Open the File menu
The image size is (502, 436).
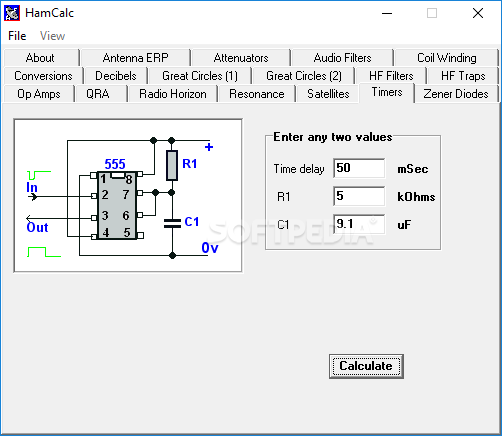click(17, 36)
